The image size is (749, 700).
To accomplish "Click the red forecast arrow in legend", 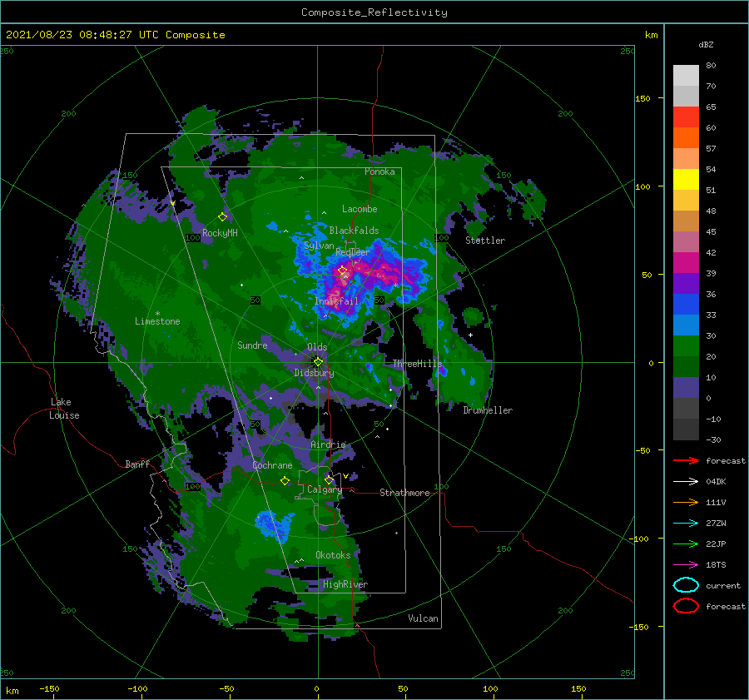I will [x=686, y=460].
